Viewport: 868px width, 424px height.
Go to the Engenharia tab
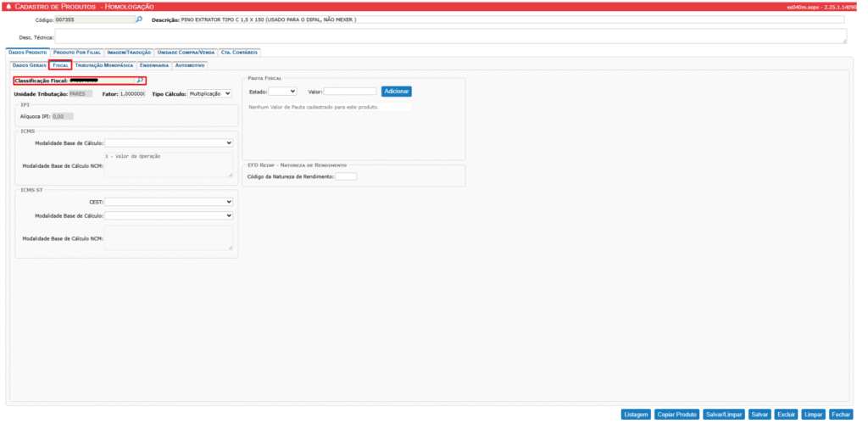pos(154,64)
